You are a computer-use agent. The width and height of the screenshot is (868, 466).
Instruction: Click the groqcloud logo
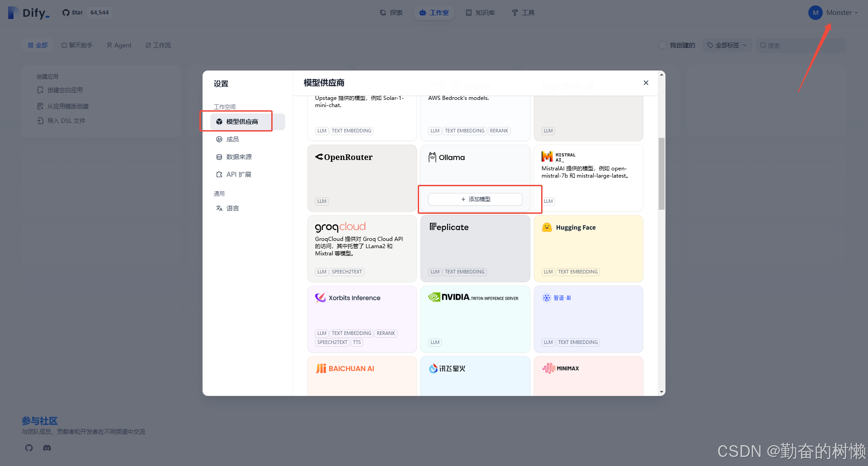coord(340,227)
